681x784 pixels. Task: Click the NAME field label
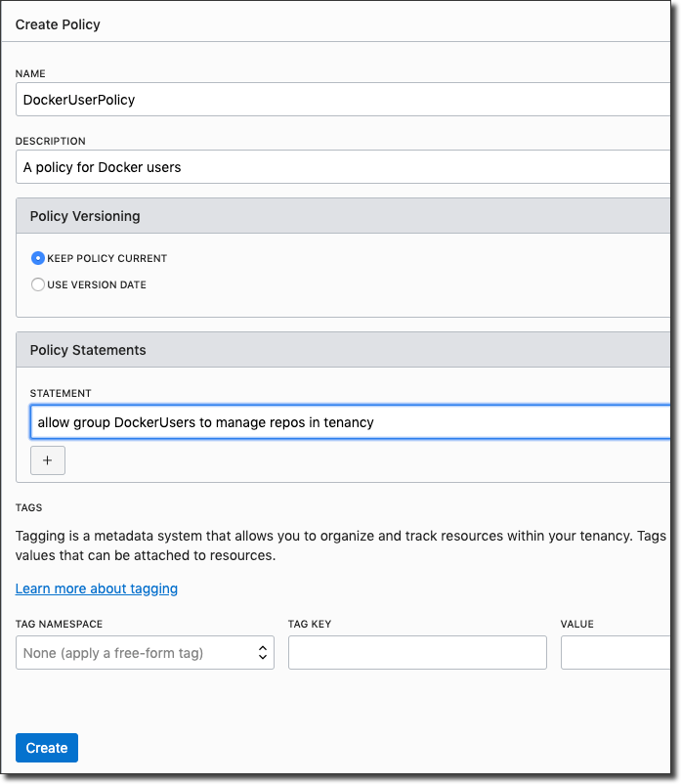click(30, 73)
